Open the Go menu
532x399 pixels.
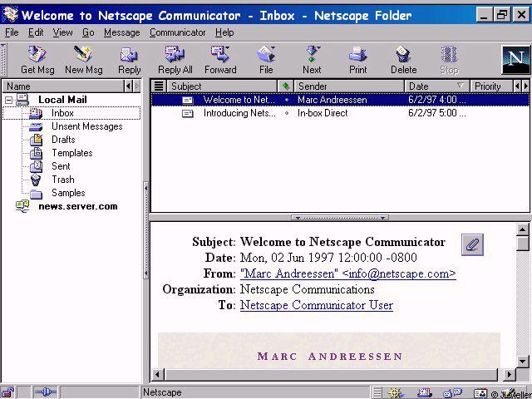(88, 32)
